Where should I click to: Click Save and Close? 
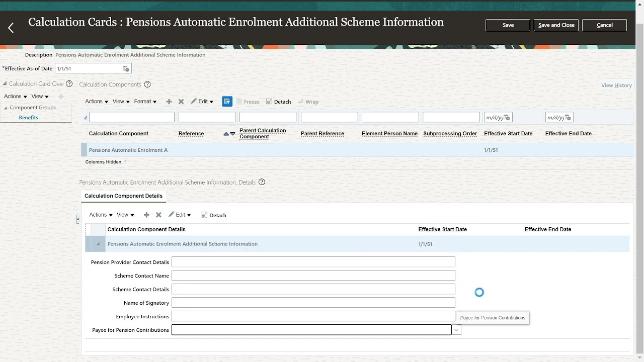(556, 25)
